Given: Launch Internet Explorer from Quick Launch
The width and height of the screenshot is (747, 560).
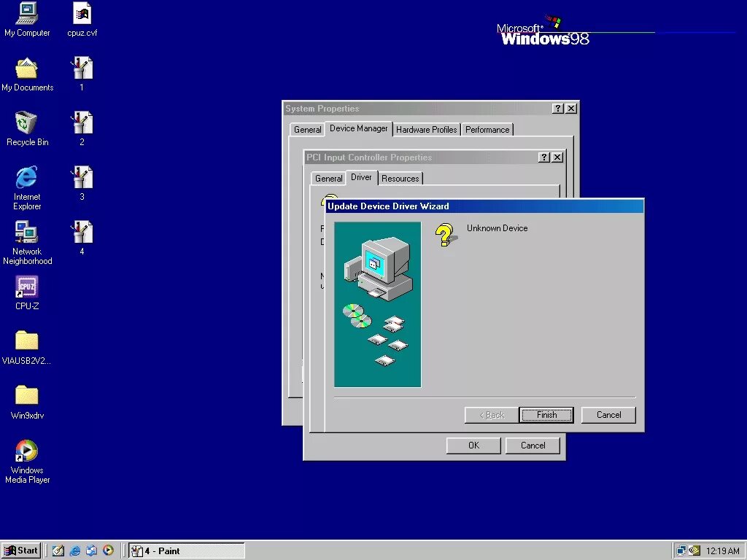Looking at the screenshot, I should click(75, 551).
